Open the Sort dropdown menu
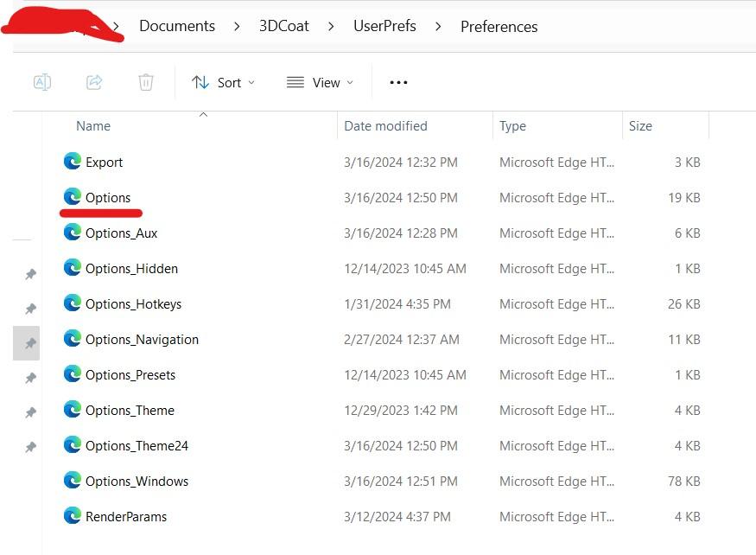 [x=223, y=82]
